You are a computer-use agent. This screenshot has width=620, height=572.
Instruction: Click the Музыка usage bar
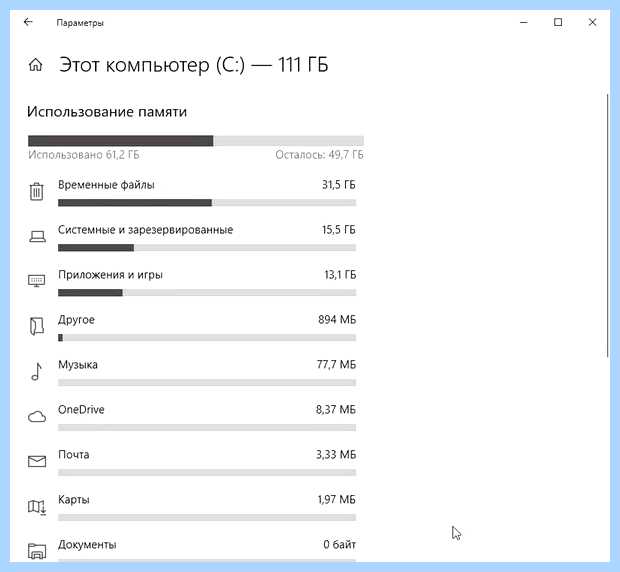click(x=207, y=383)
